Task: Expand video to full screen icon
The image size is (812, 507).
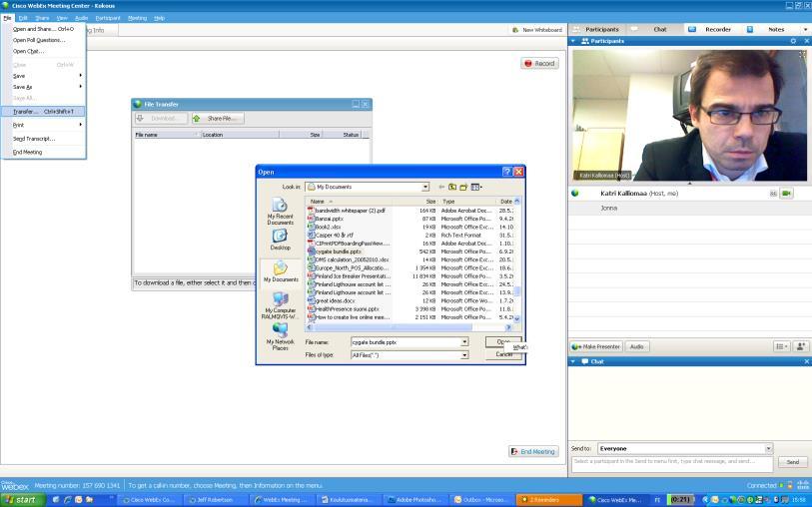Action: click(x=803, y=54)
